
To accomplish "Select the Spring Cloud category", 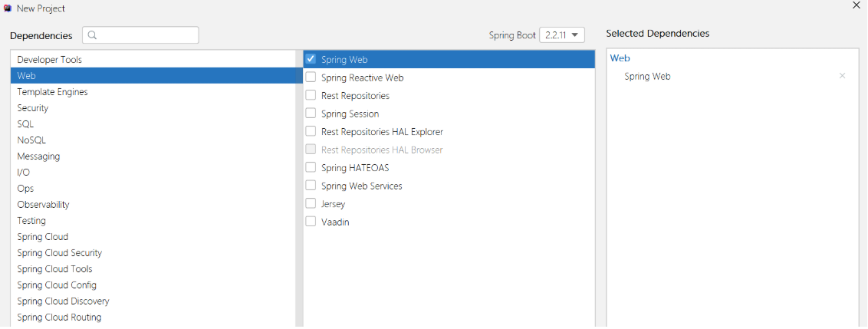I will click(153, 236).
